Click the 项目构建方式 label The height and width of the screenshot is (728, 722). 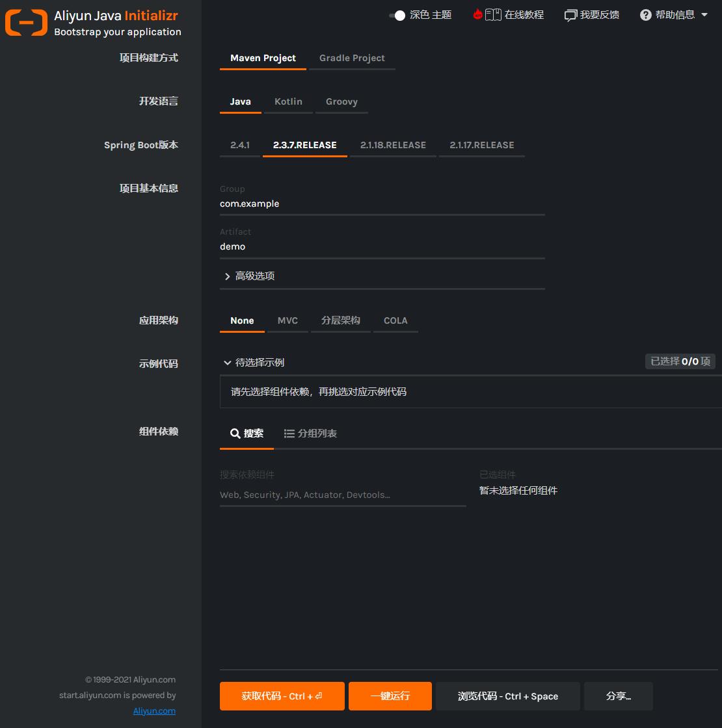click(149, 58)
